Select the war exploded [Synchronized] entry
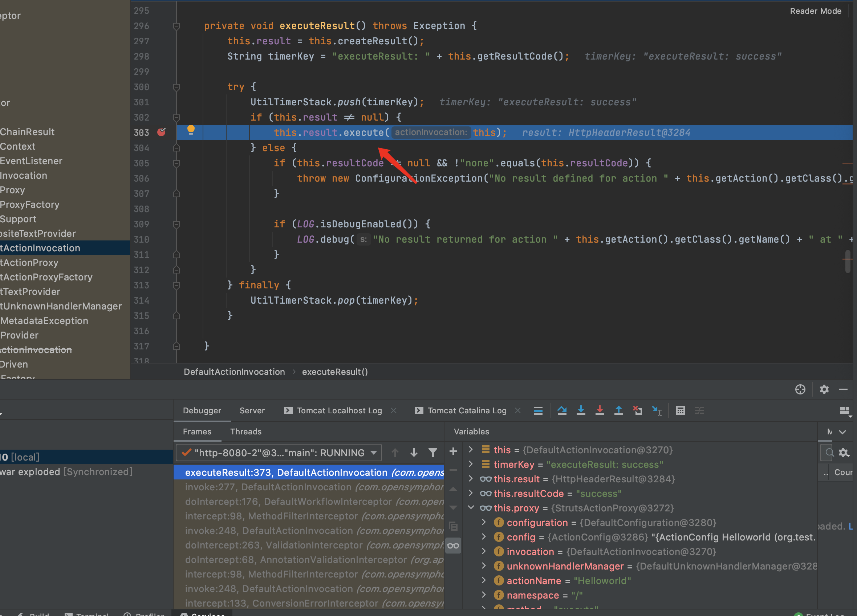This screenshot has width=857, height=616. click(66, 472)
